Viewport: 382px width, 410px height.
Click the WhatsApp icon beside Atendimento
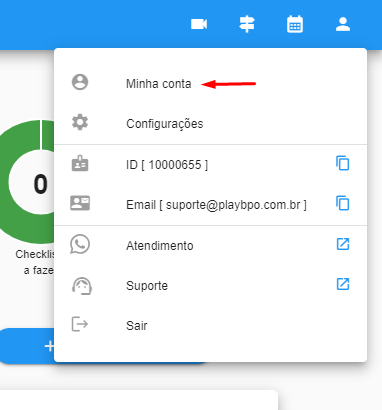click(x=80, y=244)
